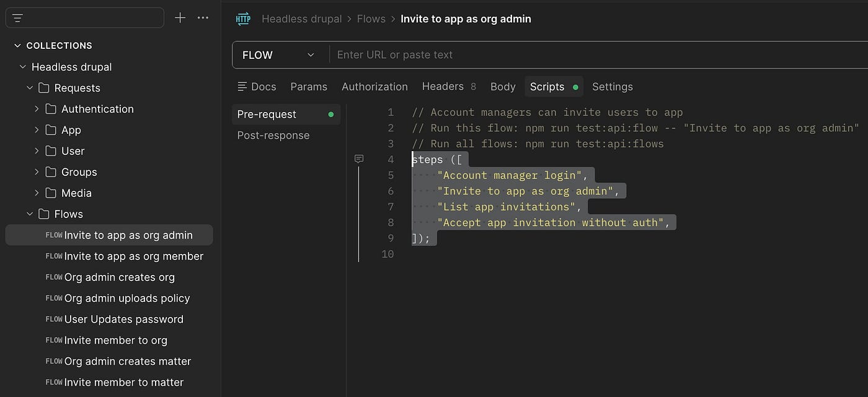Click the comment on line 1

pos(547,113)
